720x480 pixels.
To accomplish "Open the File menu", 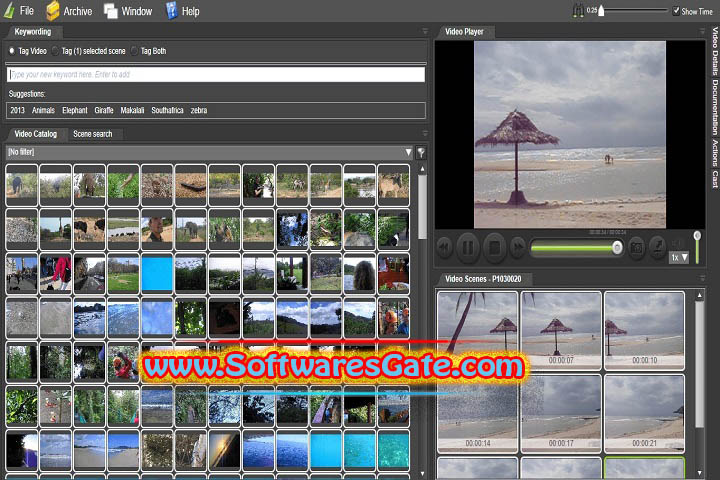I will point(19,11).
